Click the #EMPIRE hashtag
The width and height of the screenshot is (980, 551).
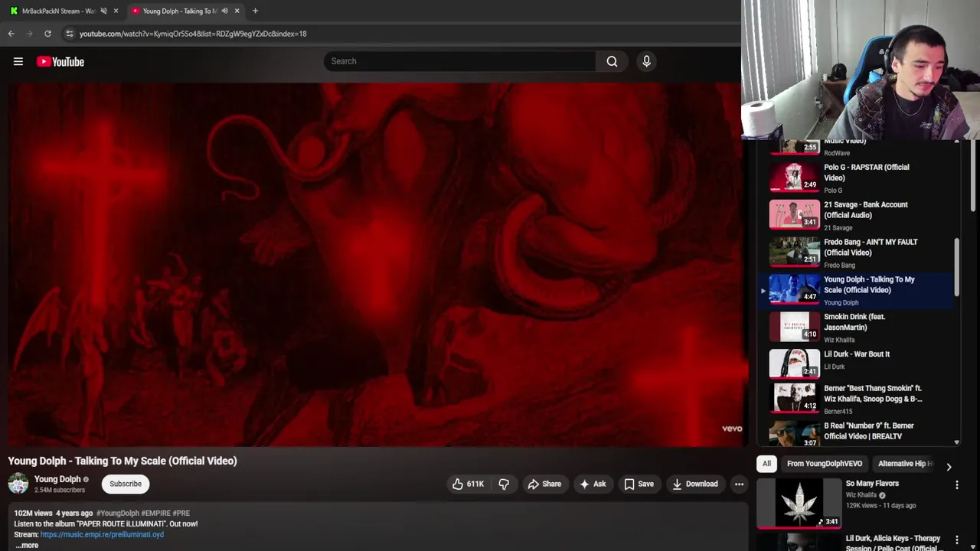(x=155, y=513)
